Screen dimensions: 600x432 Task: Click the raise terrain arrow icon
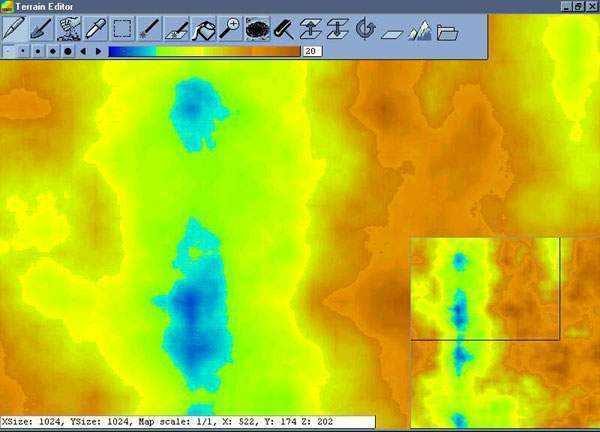click(x=311, y=28)
